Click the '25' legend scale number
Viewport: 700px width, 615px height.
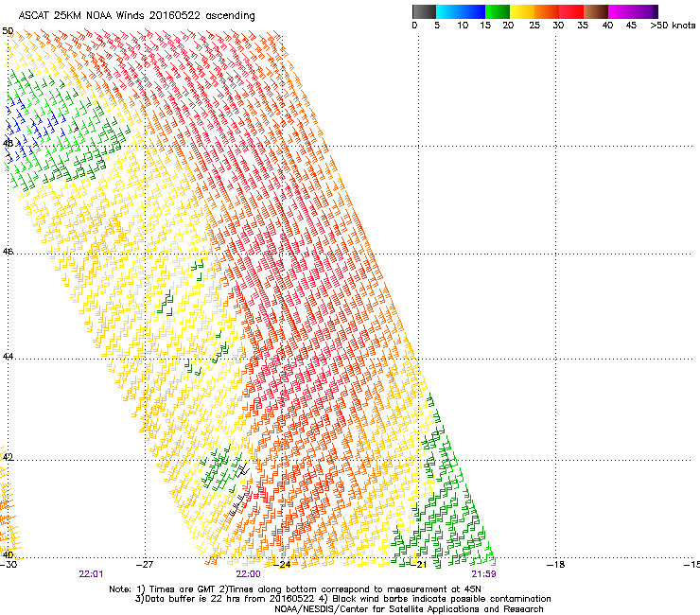[534, 26]
